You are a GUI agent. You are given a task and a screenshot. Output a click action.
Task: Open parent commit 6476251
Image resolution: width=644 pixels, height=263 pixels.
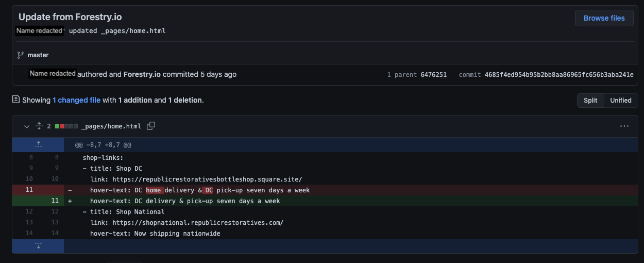pyautogui.click(x=433, y=75)
